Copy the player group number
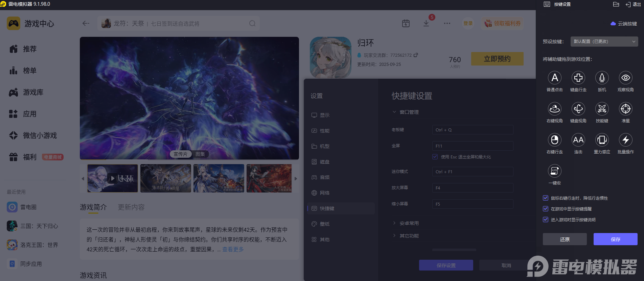Viewport: 644px width, 281px height. 416,55
